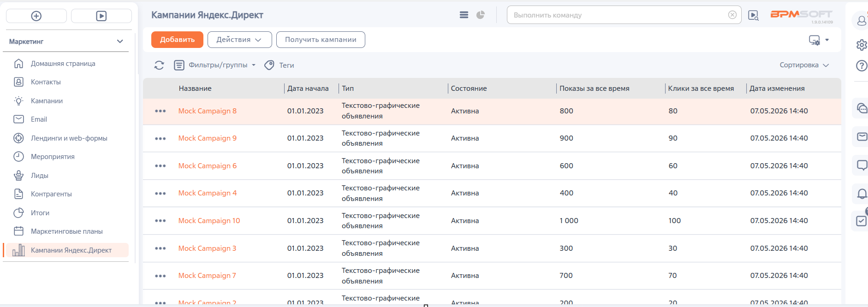Open the user profile icon
868x307 pixels.
pos(862,21)
